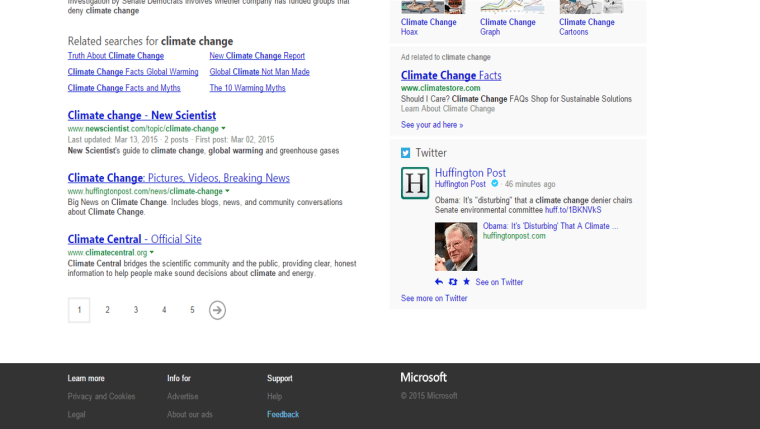Open Advertise footer link
This screenshot has height=429, width=760.
(183, 397)
